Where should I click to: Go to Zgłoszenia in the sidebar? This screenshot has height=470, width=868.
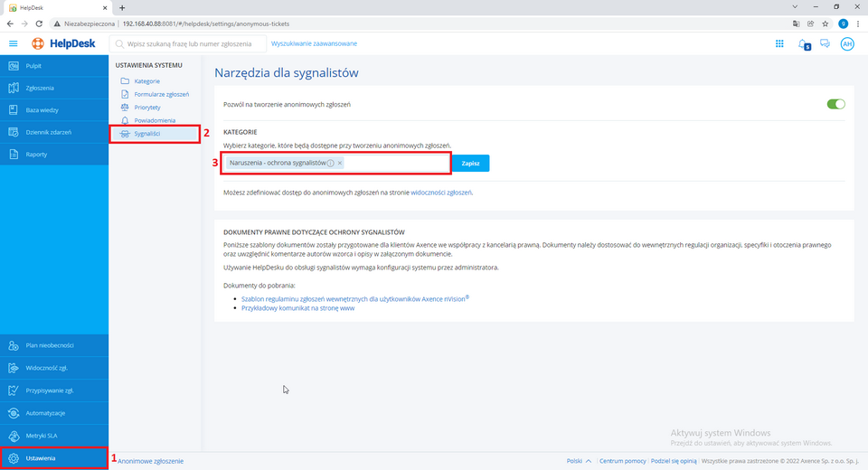(40, 88)
